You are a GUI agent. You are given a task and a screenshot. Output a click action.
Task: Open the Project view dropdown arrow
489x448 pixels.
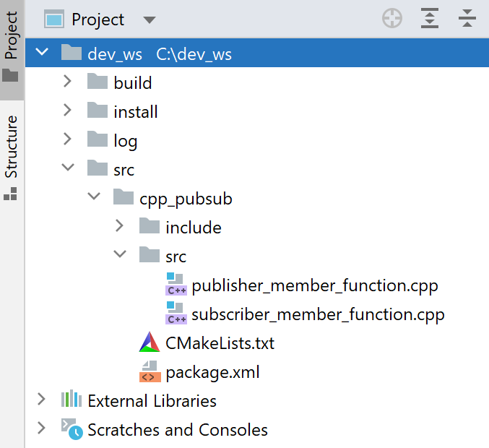(x=150, y=20)
